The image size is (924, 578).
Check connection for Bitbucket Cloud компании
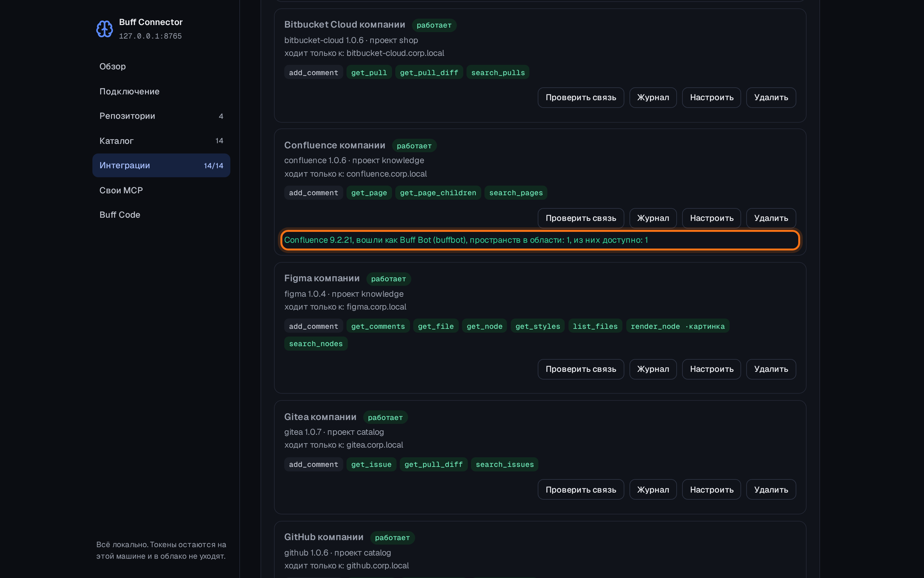point(581,98)
